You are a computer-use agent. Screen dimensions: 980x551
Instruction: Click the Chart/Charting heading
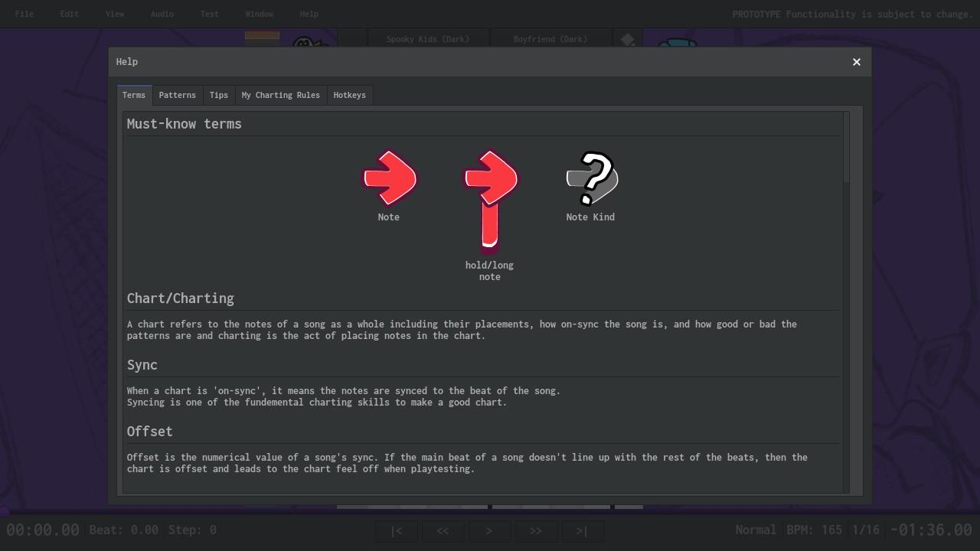pyautogui.click(x=181, y=298)
